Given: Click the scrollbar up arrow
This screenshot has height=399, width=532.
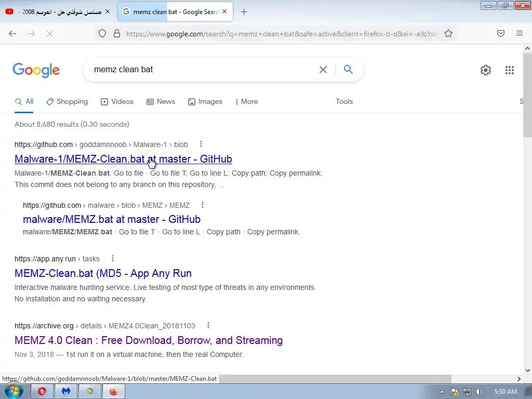Looking at the screenshot, I should (528, 48).
